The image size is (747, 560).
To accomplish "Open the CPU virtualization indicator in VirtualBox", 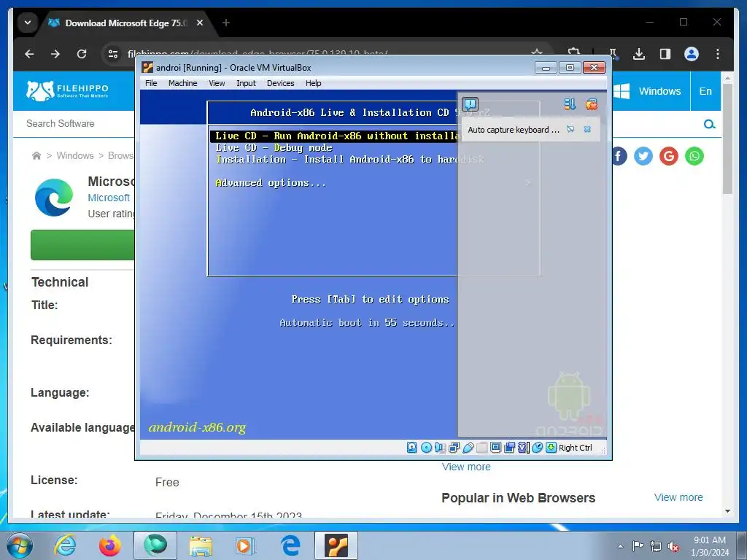I will click(524, 448).
